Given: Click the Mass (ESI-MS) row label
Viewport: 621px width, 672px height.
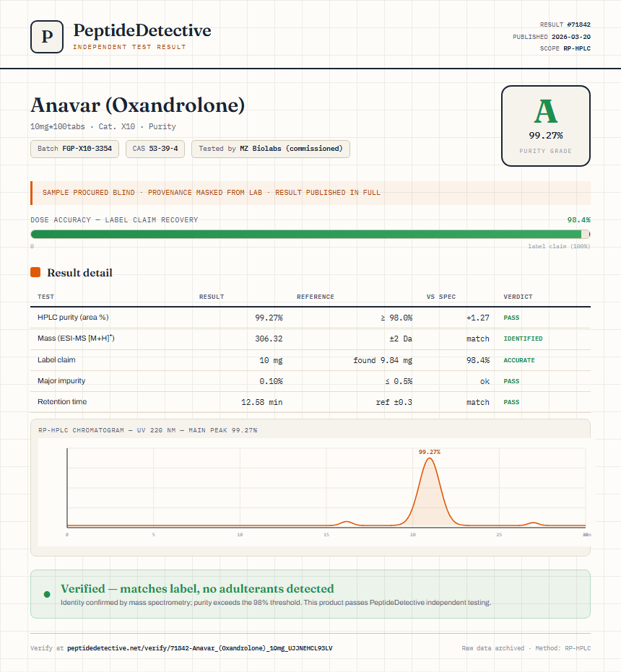Looking at the screenshot, I should click(76, 338).
